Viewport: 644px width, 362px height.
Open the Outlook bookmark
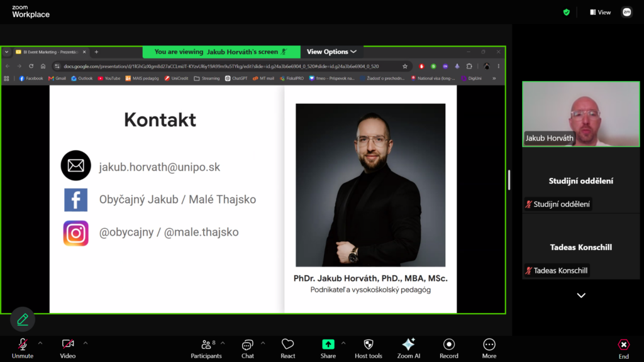point(82,79)
